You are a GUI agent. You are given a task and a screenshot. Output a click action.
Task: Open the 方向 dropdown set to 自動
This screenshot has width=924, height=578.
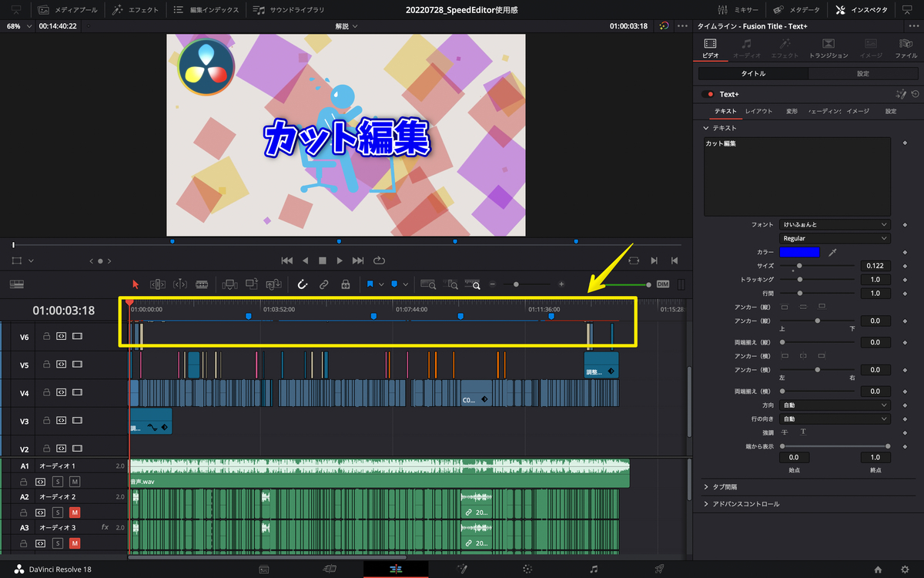[835, 405]
